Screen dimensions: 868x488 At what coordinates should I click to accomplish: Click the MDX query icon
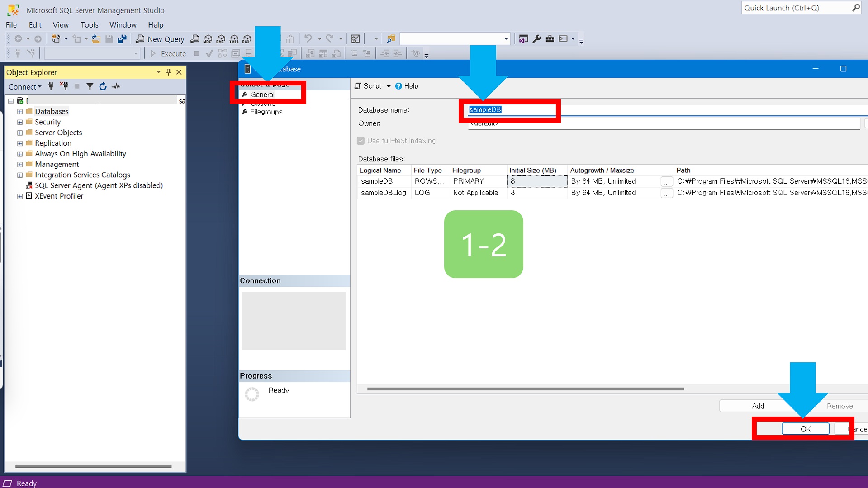208,39
